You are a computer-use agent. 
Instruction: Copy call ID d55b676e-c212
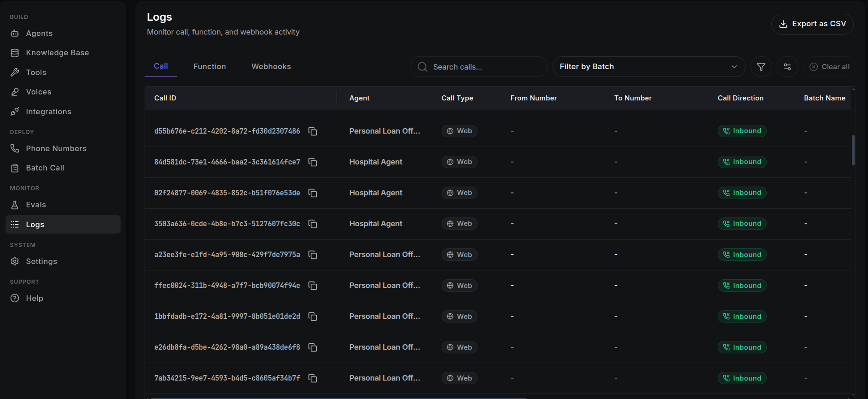tap(313, 131)
